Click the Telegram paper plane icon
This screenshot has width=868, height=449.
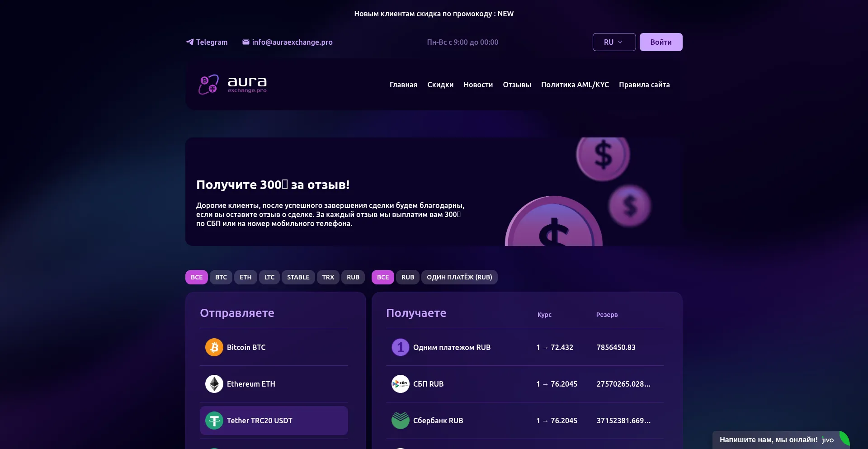190,42
